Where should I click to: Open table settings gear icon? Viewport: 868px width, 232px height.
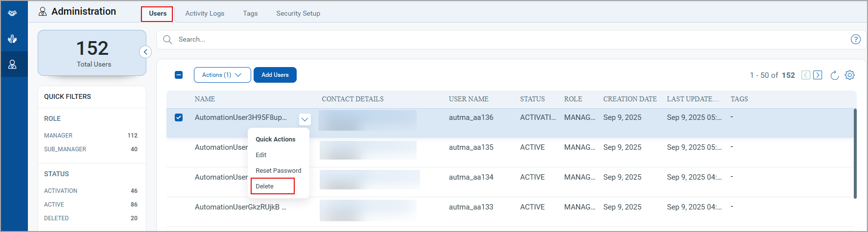[x=850, y=75]
